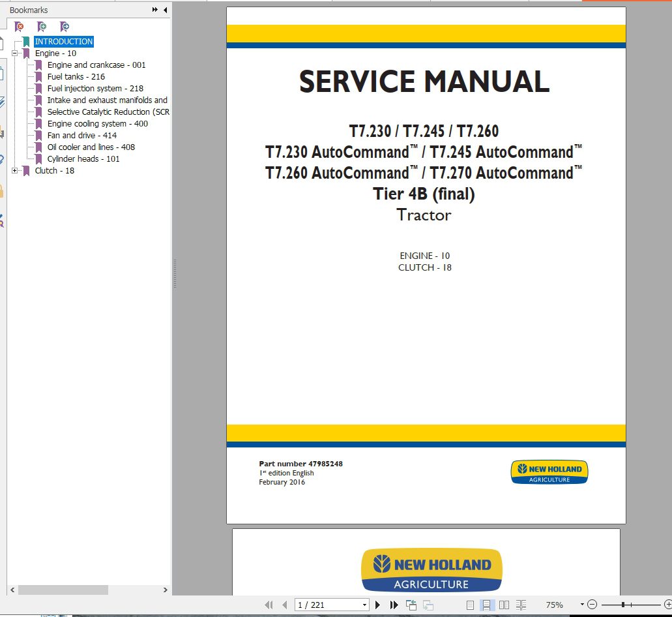Click the teal flag icon beside INTRODUCTION

pyautogui.click(x=26, y=42)
